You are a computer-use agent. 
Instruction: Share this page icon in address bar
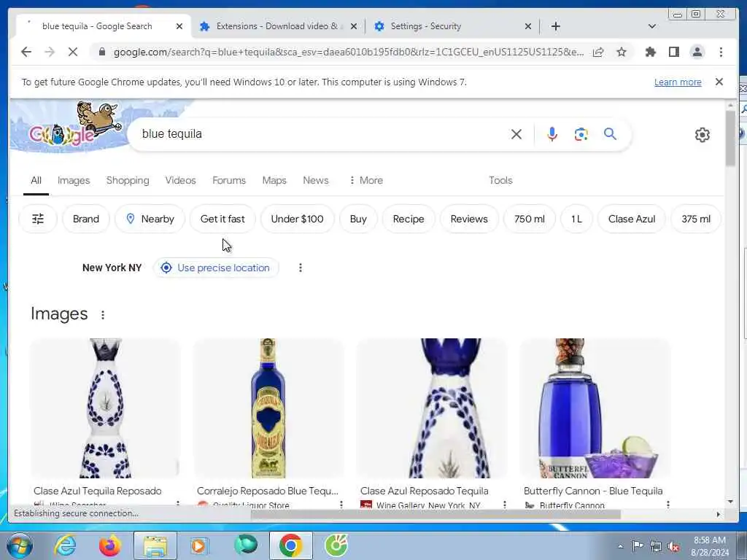tap(598, 52)
